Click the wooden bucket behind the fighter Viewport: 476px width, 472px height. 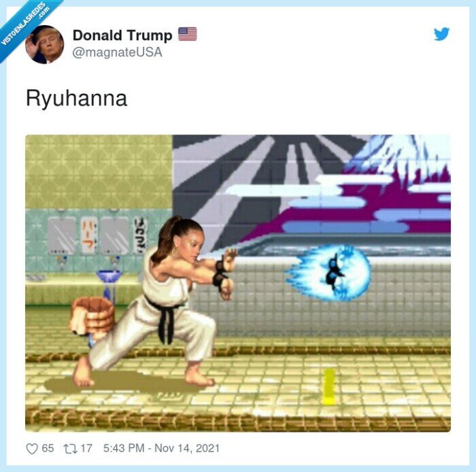(x=91, y=316)
